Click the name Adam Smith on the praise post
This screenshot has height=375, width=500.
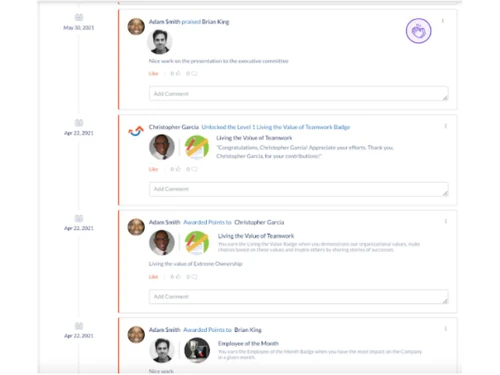tap(164, 22)
